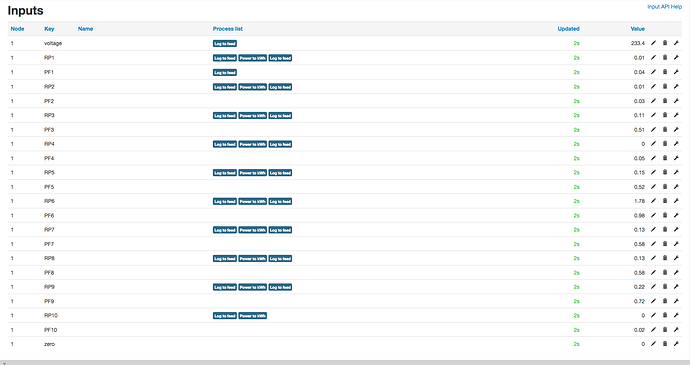Image resolution: width=690 pixels, height=365 pixels.
Task: Delete the RP1 input using the trash icon
Action: pos(665,57)
